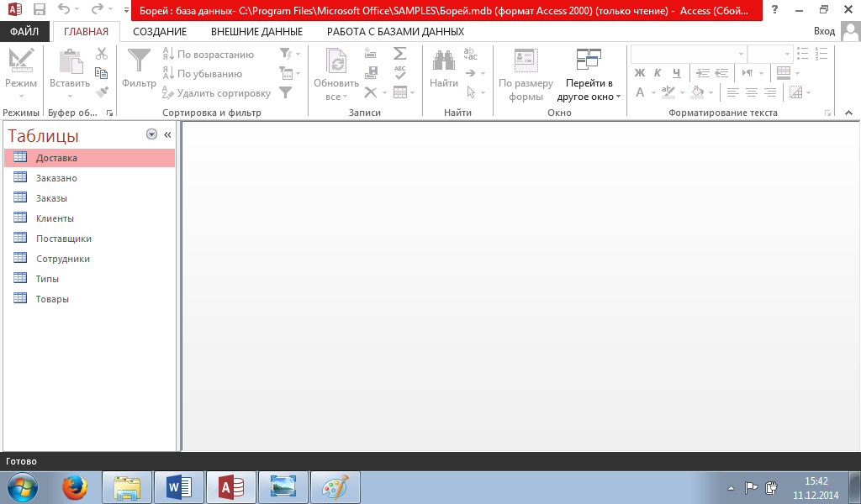The height and width of the screenshot is (504, 861).
Task: Click the font color A button
Action: [x=640, y=92]
